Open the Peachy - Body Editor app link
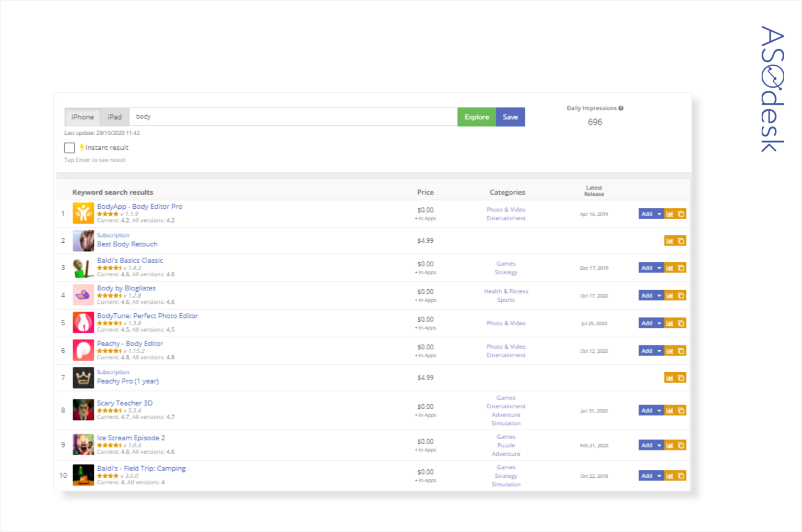 coord(130,344)
